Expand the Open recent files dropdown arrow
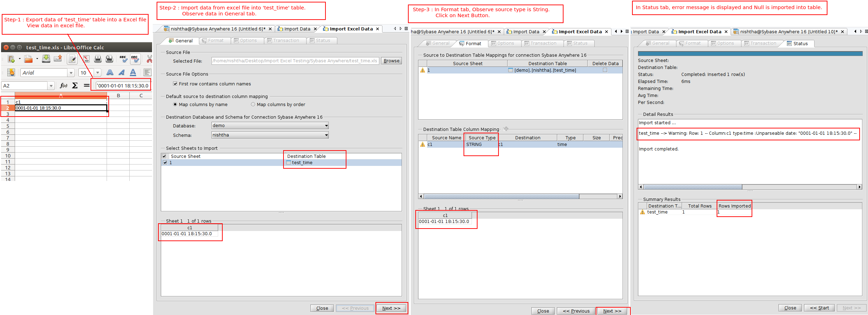 [37, 59]
